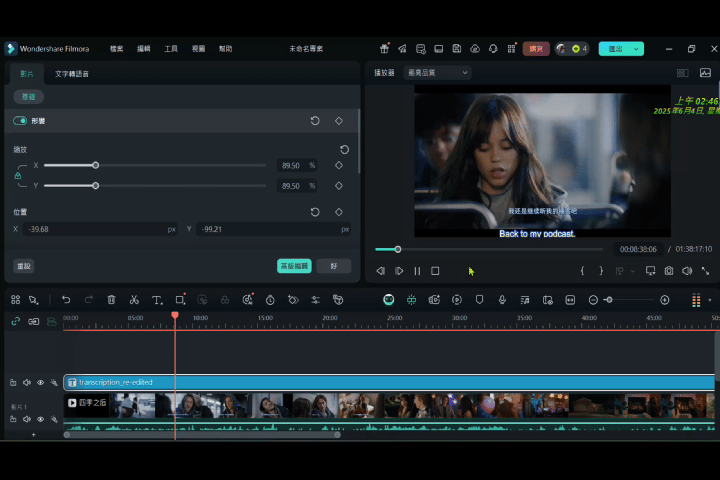The image size is (720, 480).
Task: Toggle the 形變 transform switch off
Action: 20,121
